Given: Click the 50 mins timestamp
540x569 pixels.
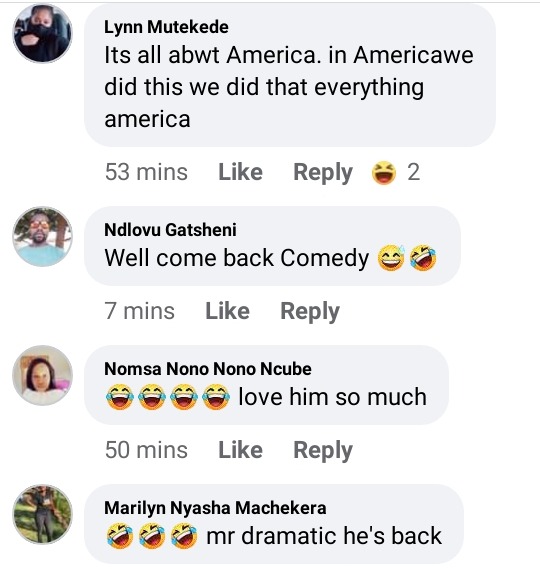Looking at the screenshot, I should click(146, 450).
